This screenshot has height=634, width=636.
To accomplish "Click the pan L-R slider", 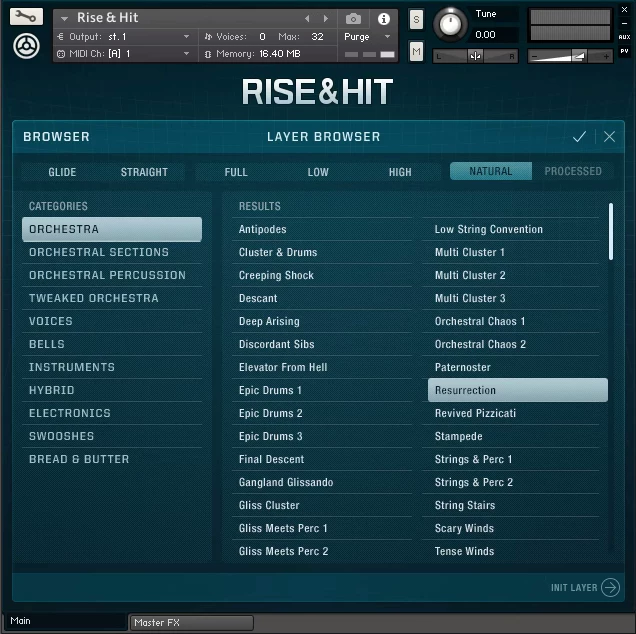I will [475, 56].
